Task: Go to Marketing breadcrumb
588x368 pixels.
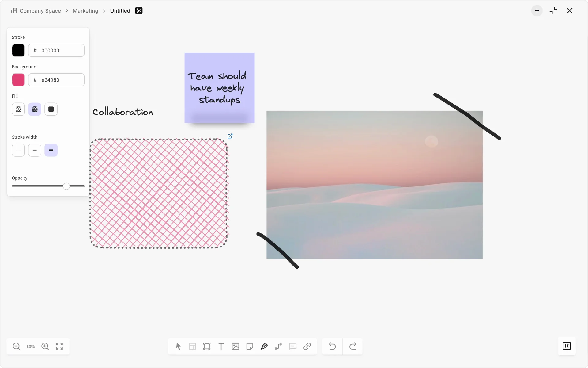Action: point(85,11)
